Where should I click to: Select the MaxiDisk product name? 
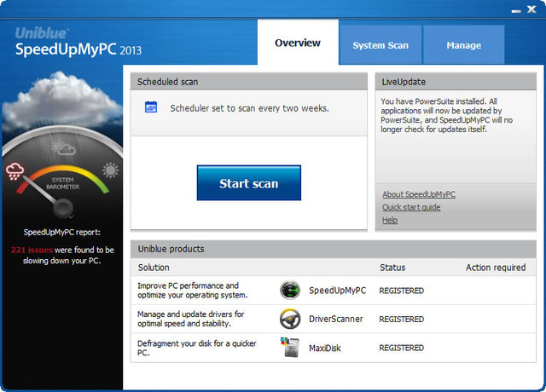325,348
